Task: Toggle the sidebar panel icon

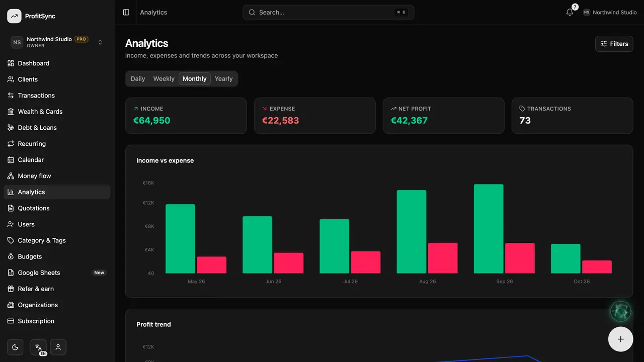Action: coord(126,13)
